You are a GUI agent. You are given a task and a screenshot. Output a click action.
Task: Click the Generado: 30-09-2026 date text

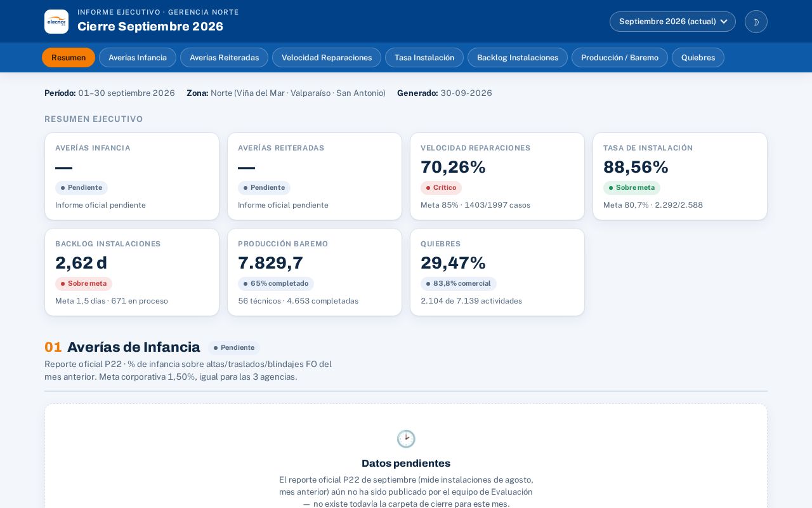[445, 93]
